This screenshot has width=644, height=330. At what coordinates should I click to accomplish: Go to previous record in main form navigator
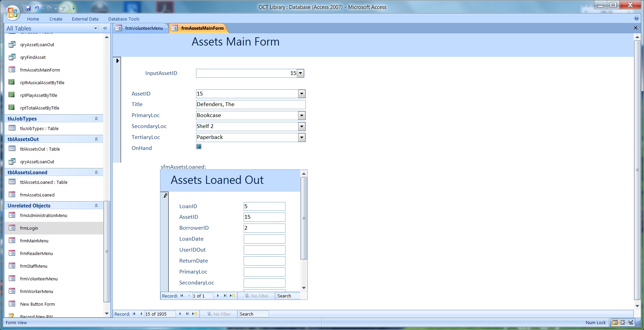tap(141, 314)
